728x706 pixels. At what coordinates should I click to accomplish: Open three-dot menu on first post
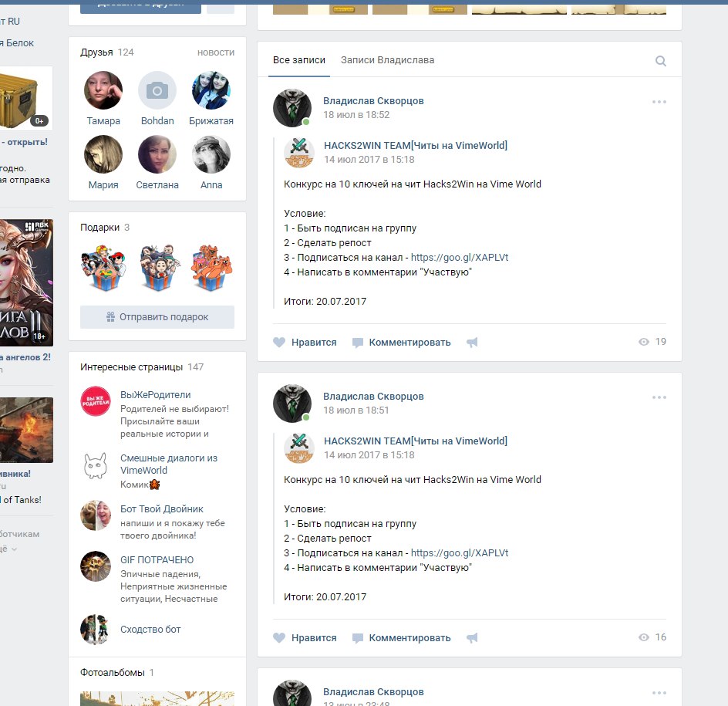tap(659, 102)
